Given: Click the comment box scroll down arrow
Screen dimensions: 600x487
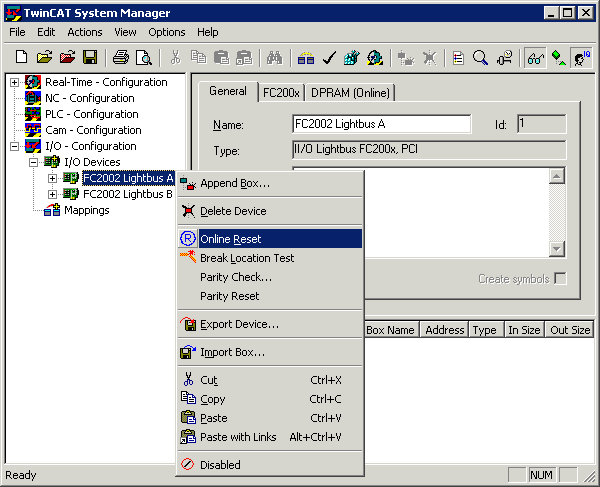Looking at the screenshot, I should (557, 249).
